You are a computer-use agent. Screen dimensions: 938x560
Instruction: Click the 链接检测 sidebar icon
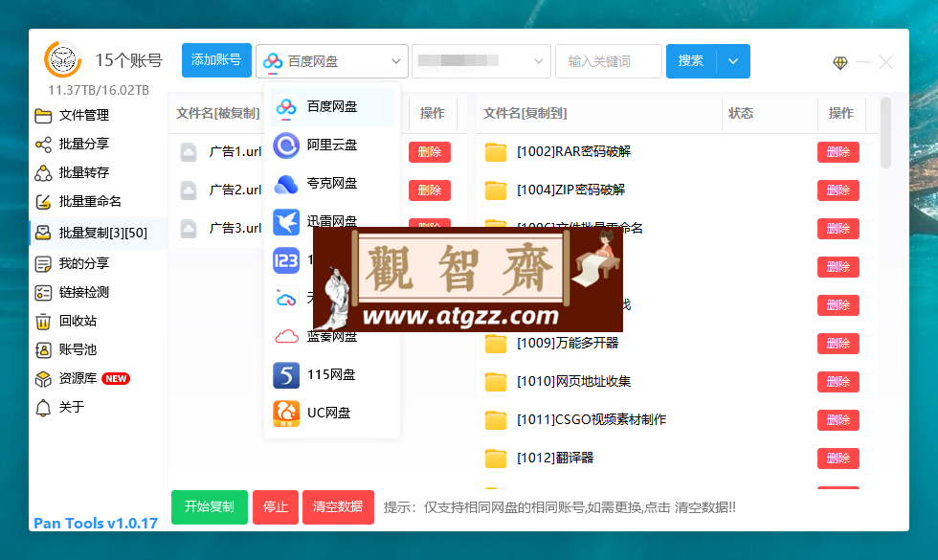(x=43, y=293)
